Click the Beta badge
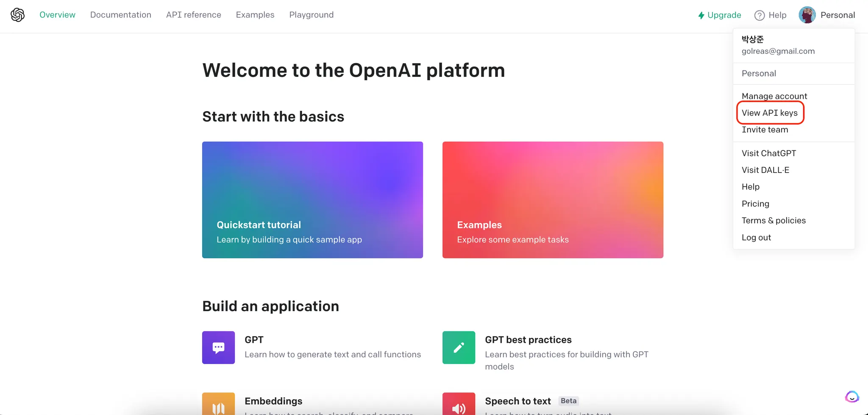Viewport: 868px width, 415px height. (x=568, y=401)
